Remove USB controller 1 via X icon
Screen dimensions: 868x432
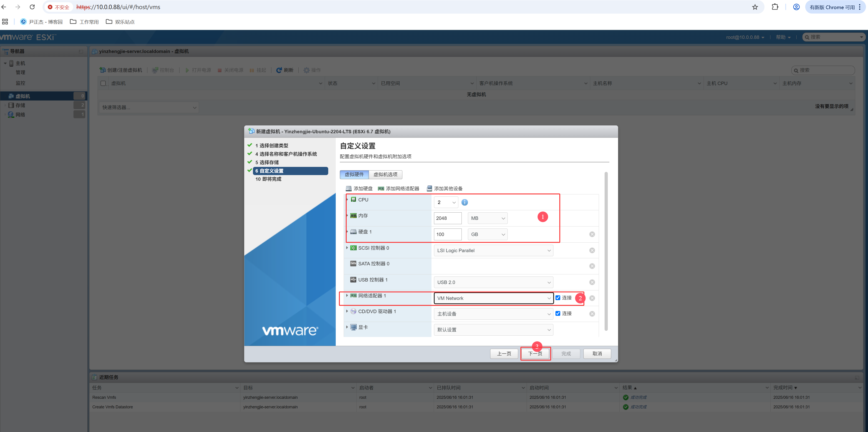[592, 282]
